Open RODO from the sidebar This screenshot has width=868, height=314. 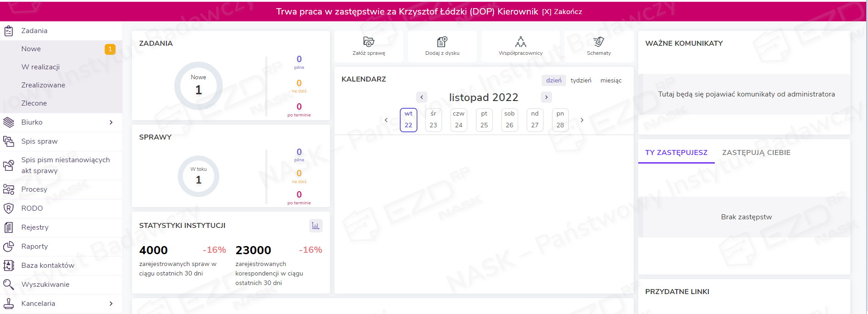pos(32,208)
